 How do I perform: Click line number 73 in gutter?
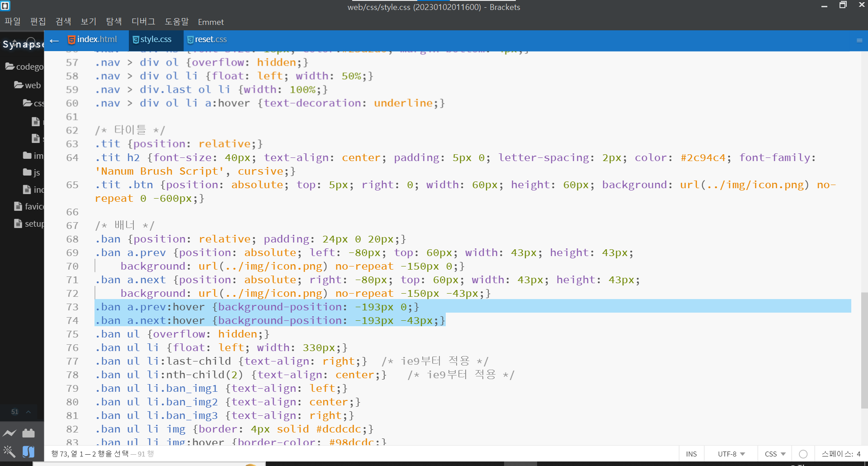tap(72, 307)
